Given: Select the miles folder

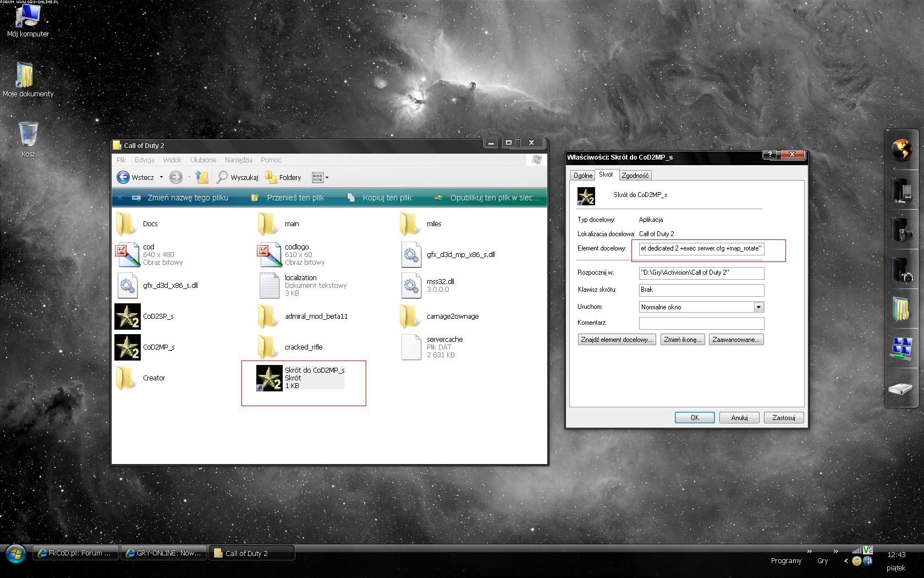Looking at the screenshot, I should (x=421, y=224).
